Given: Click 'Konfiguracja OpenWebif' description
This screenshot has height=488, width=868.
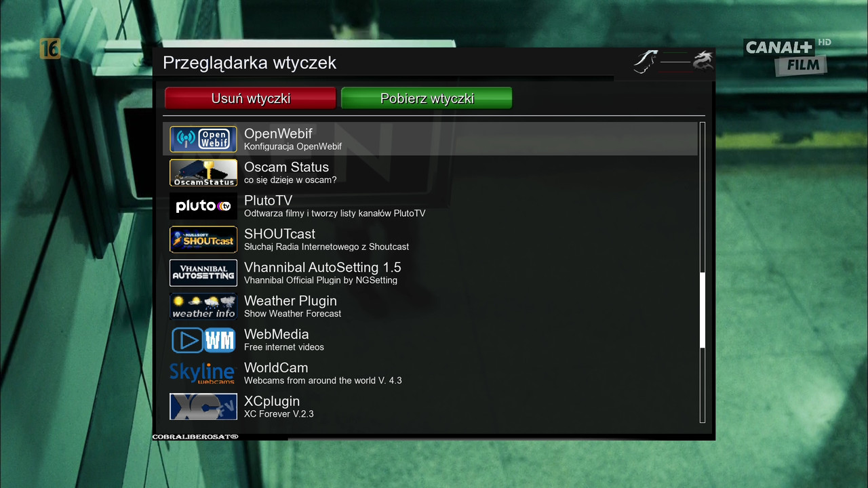Looking at the screenshot, I should [293, 146].
